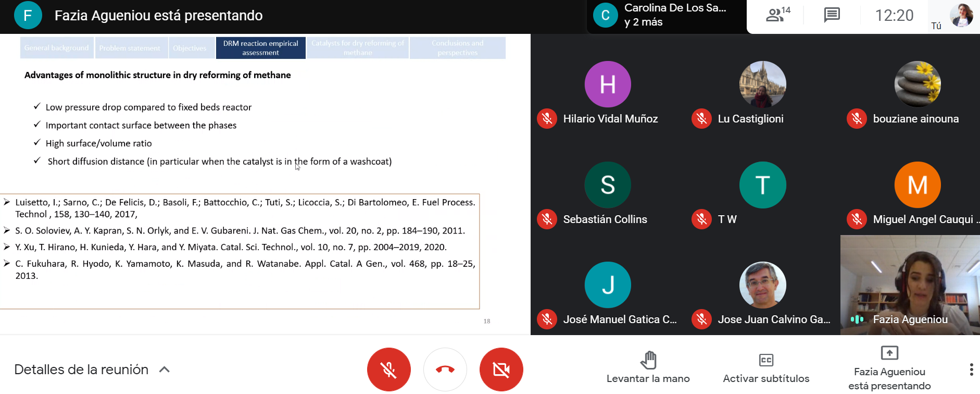
Task: Open the participants list with 14 people
Action: click(778, 15)
